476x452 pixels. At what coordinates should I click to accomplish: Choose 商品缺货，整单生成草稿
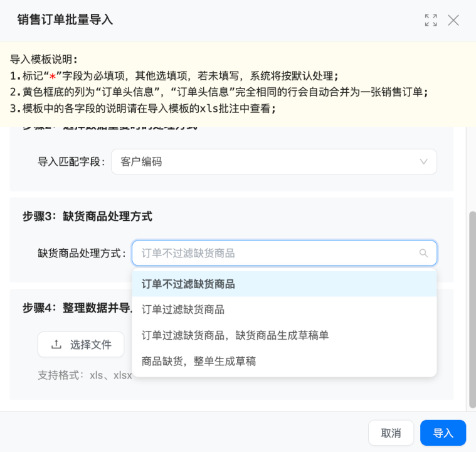[x=284, y=361]
